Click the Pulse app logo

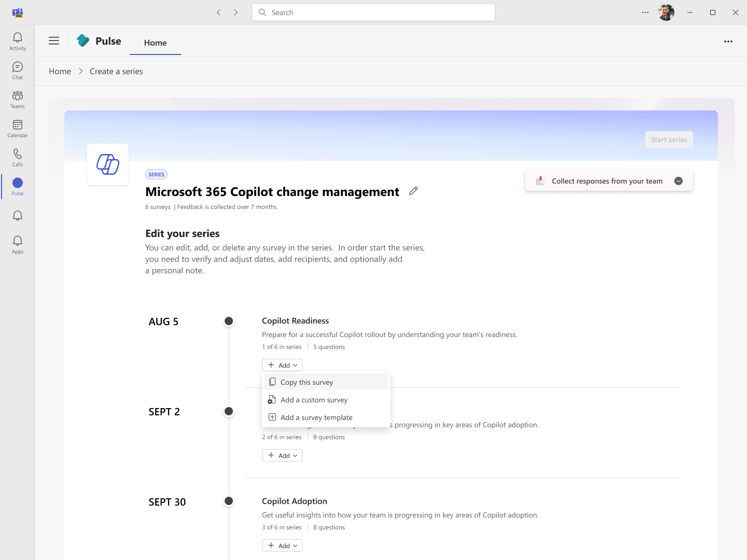click(83, 40)
